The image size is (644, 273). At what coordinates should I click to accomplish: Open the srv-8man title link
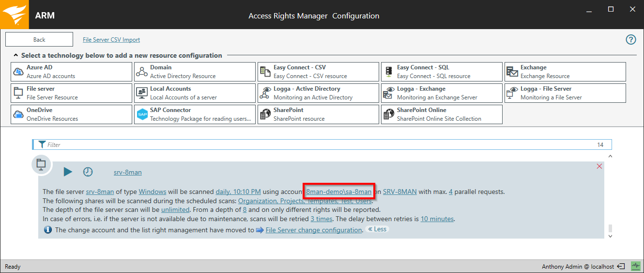tap(128, 172)
